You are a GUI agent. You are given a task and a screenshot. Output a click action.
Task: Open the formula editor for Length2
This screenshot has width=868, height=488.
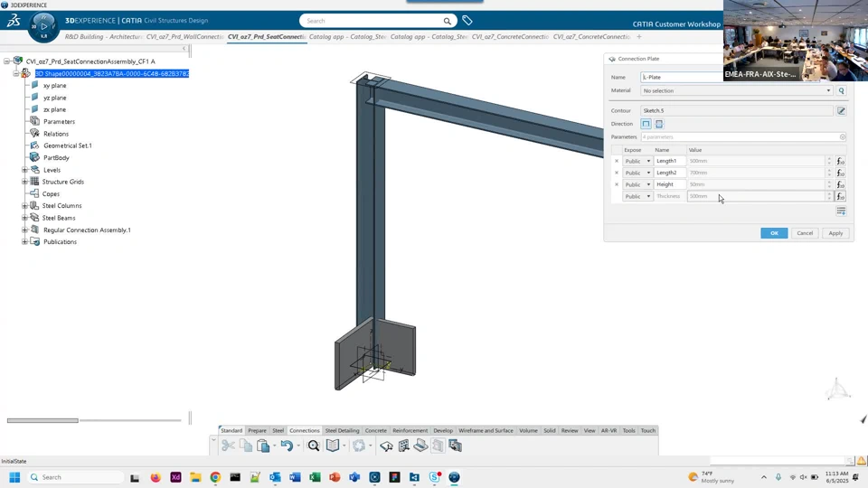point(840,173)
